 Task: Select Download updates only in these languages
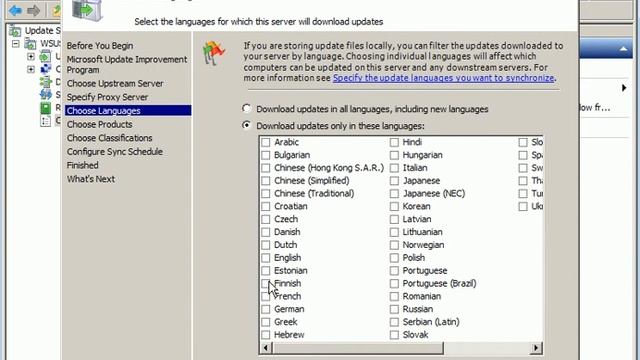point(246,125)
